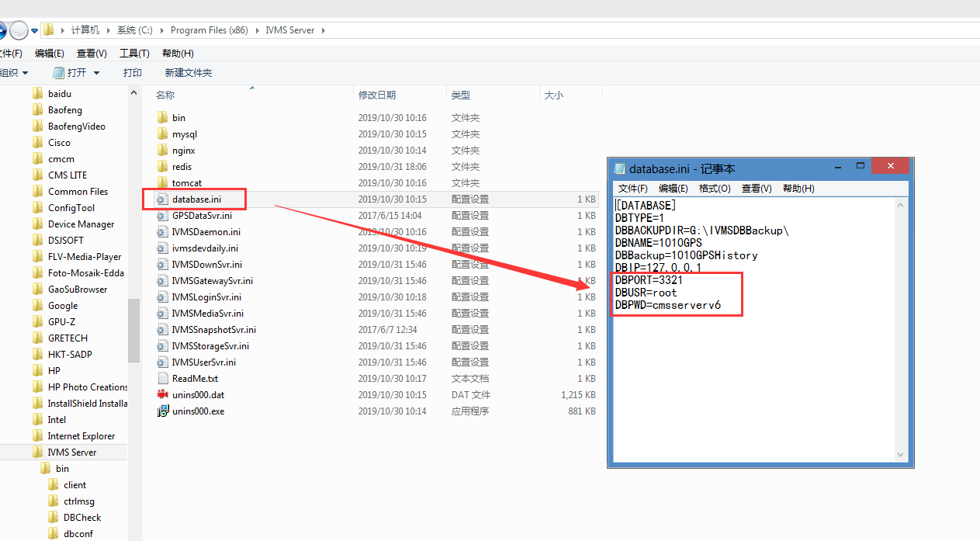The width and height of the screenshot is (980, 541).
Task: Select the redis folder icon
Action: click(x=162, y=166)
